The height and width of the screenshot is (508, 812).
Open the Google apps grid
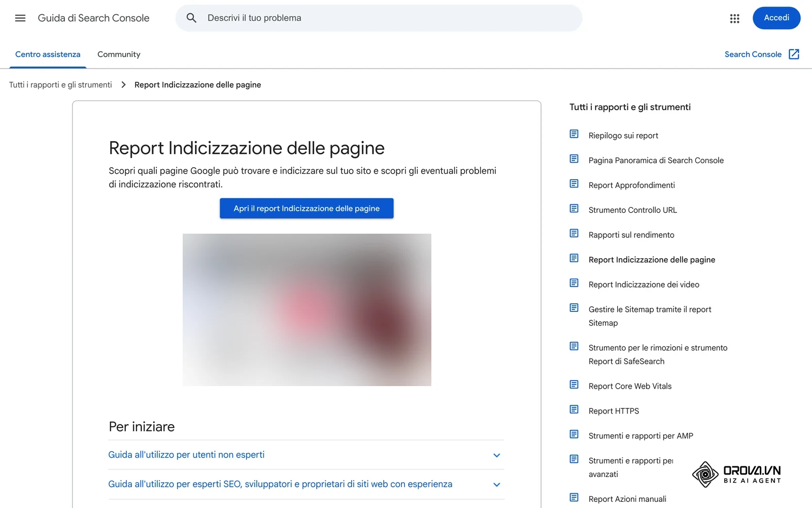click(734, 18)
